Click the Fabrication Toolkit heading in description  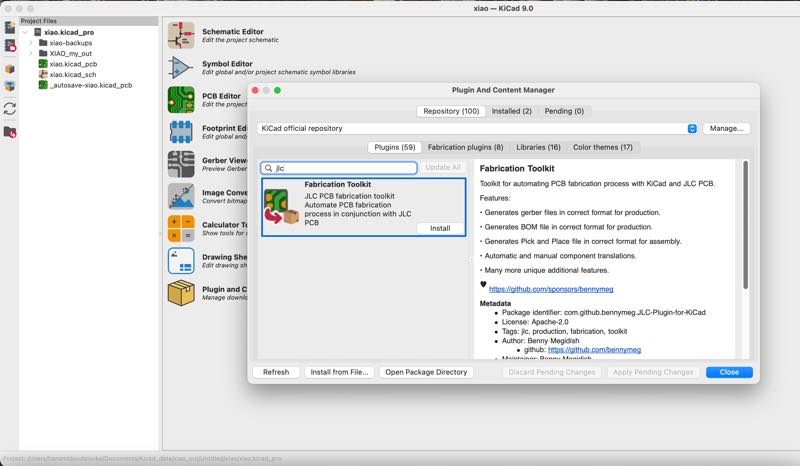pyautogui.click(x=517, y=168)
